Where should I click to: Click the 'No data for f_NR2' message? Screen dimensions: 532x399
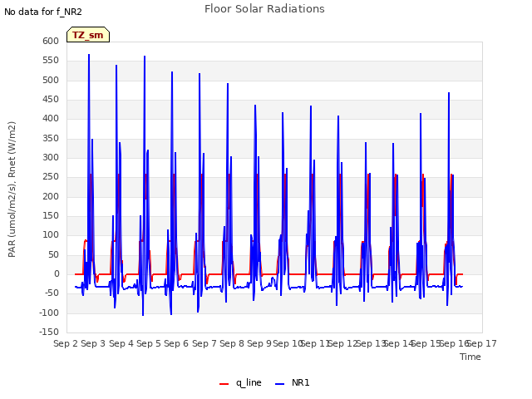(x=43, y=12)
